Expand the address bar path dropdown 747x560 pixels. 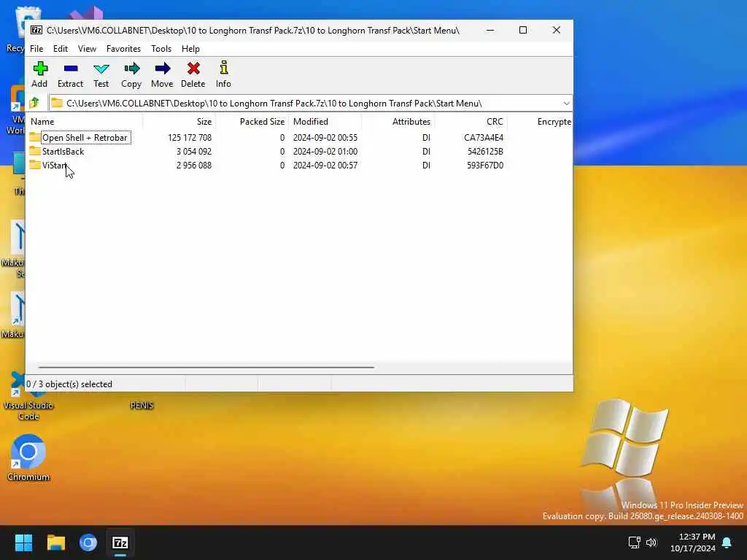click(x=566, y=104)
